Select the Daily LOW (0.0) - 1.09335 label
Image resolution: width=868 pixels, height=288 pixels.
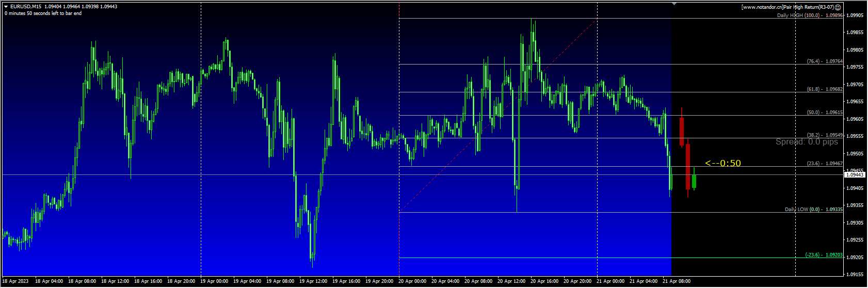coord(813,210)
